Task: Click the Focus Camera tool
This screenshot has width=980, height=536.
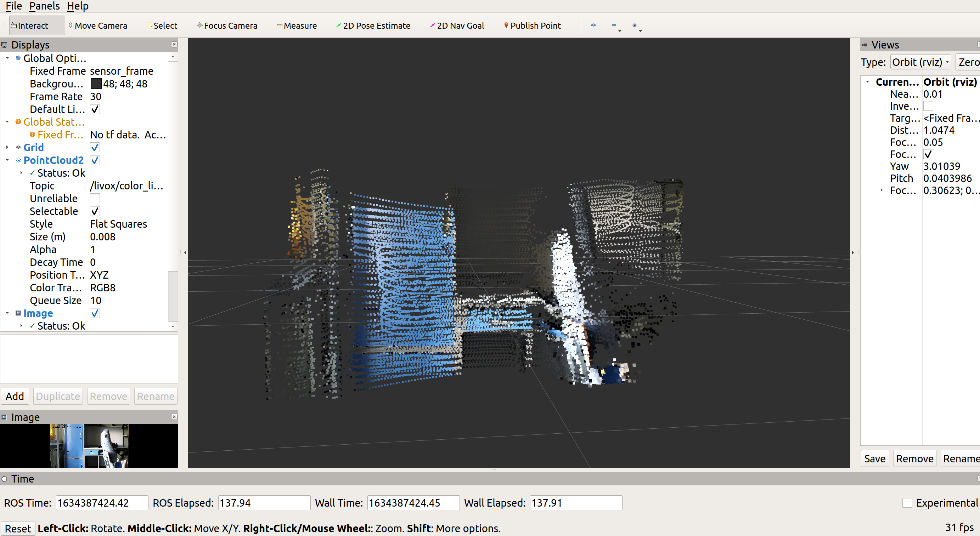Action: [x=227, y=25]
